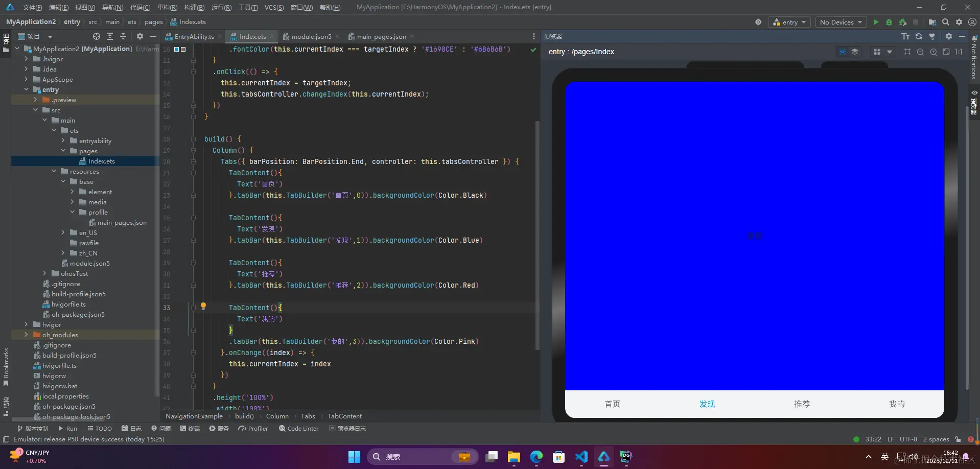This screenshot has width=980, height=469.
Task: Select 首页 tab in the preview
Action: point(612,404)
